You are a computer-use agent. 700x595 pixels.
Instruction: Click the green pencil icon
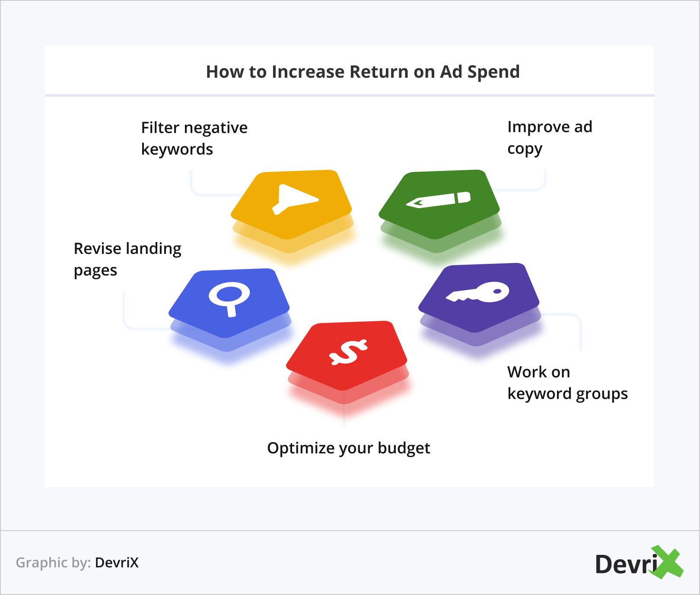[438, 200]
